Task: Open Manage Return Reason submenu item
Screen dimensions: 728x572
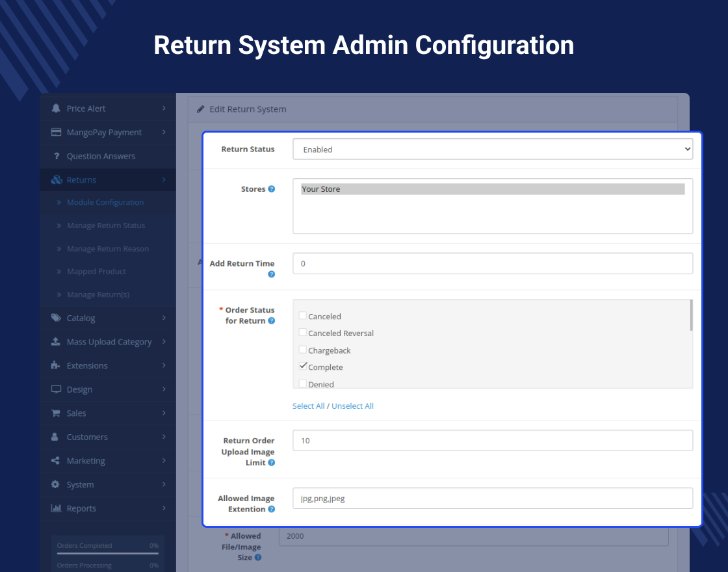Action: click(x=108, y=249)
